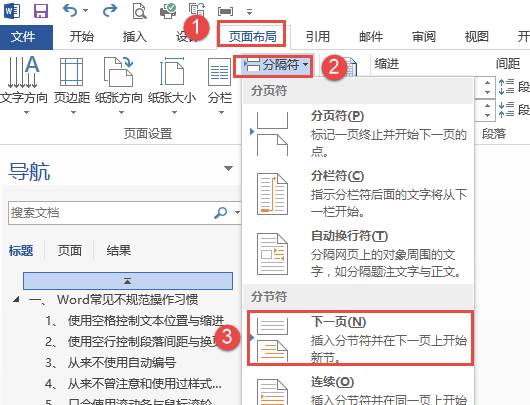The height and width of the screenshot is (405, 530).
Task: Click the 搜索文档 search document field
Action: click(x=110, y=213)
